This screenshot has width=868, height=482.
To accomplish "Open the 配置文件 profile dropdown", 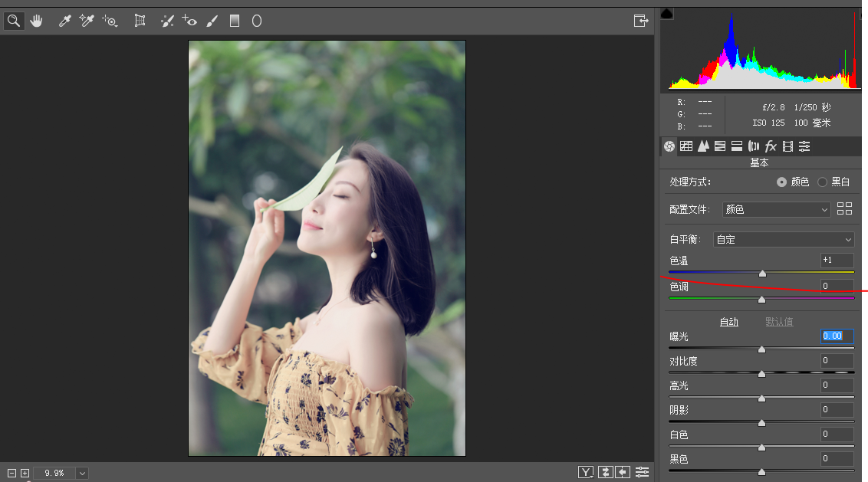I will [x=776, y=209].
